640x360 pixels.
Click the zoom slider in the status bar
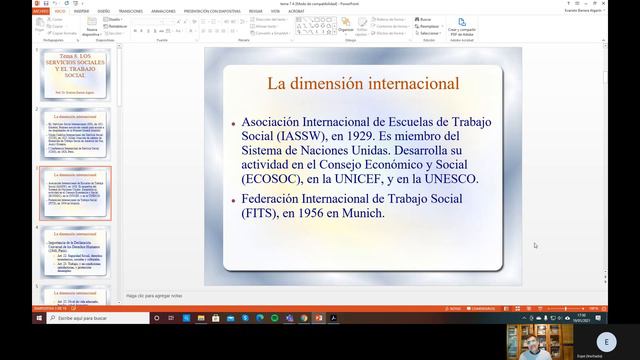[x=565, y=309]
